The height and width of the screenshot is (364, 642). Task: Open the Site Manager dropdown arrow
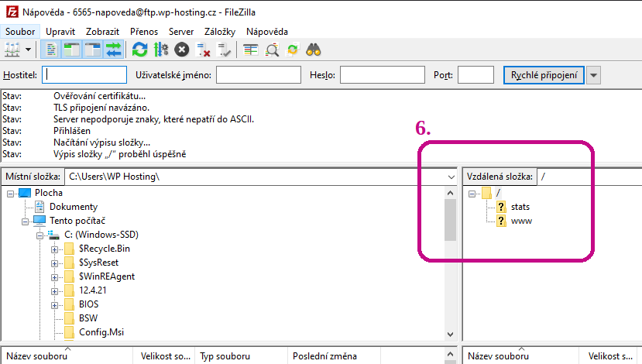click(29, 50)
